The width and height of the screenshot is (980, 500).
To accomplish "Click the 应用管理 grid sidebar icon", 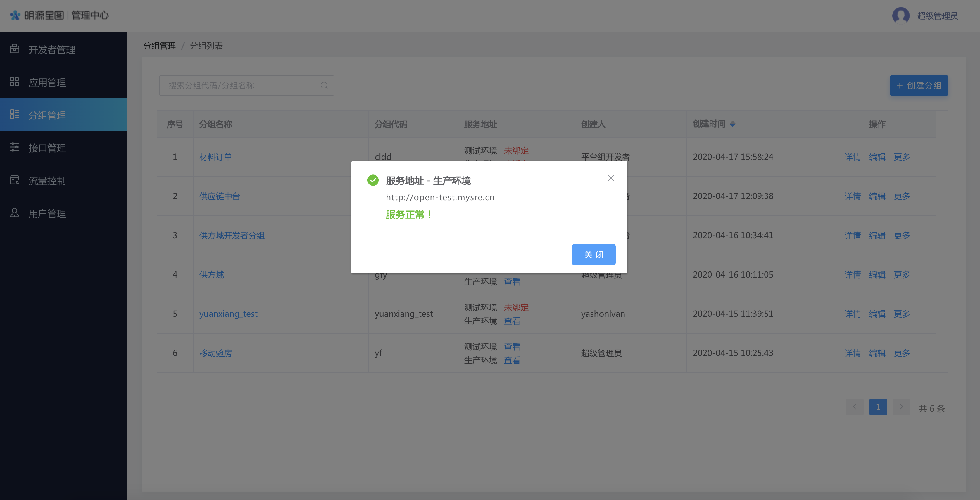I will 14,82.
